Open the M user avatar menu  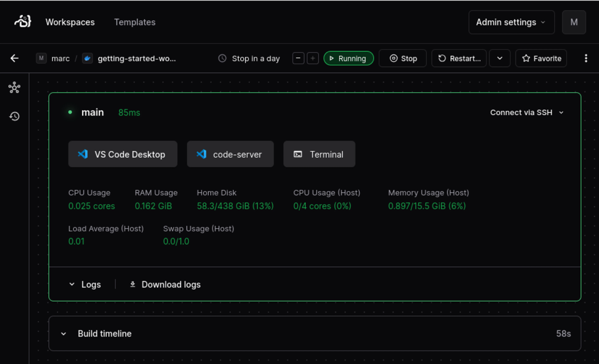[x=574, y=22]
